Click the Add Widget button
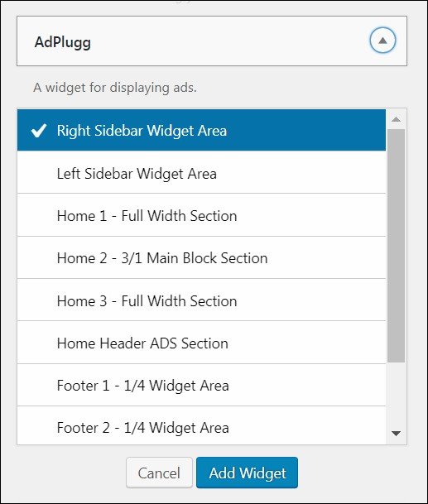Screen dimensions: 428x504 click(247, 473)
